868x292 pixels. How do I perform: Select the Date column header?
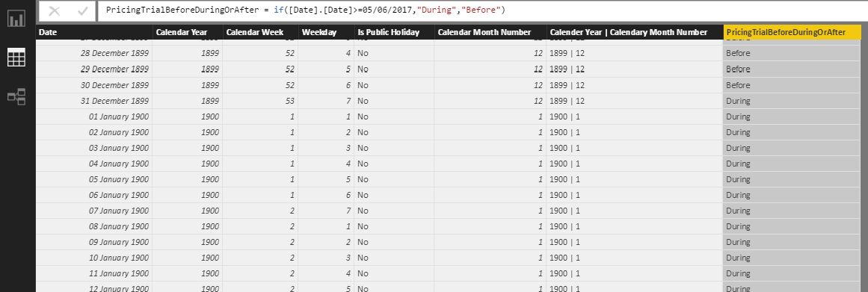click(x=94, y=32)
